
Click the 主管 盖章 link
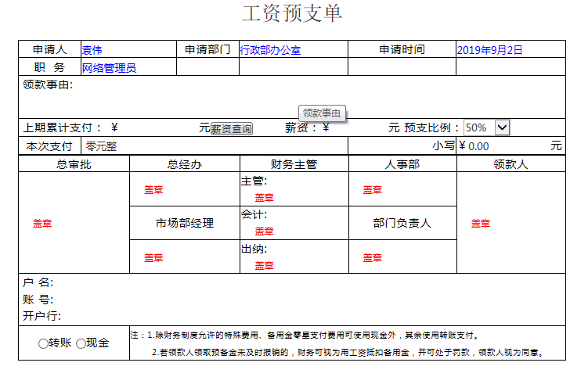click(x=264, y=198)
